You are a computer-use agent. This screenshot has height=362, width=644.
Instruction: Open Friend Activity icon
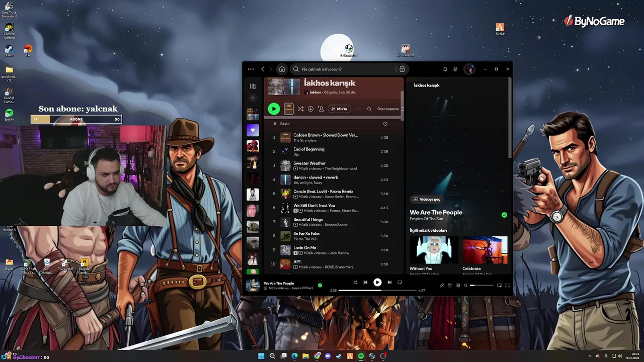(x=455, y=69)
